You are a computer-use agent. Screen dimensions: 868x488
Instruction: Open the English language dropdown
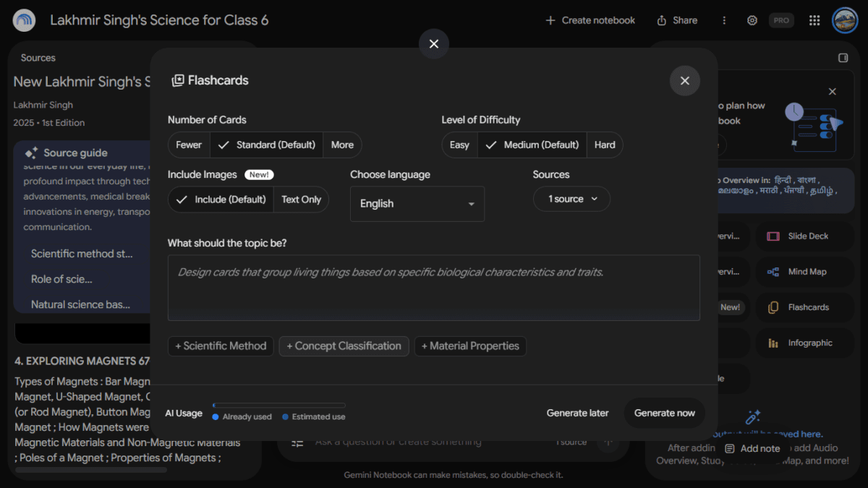pyautogui.click(x=417, y=204)
